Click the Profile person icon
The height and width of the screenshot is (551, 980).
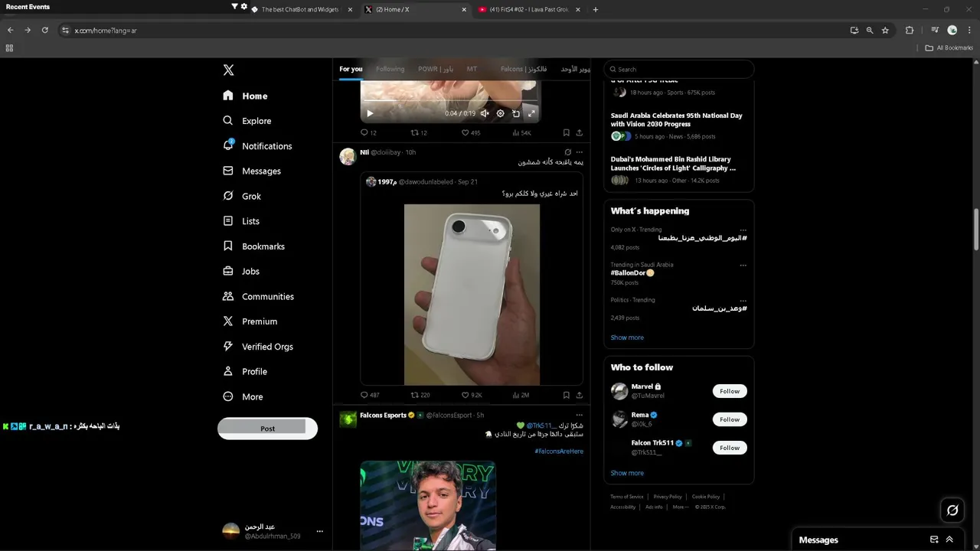click(x=227, y=371)
